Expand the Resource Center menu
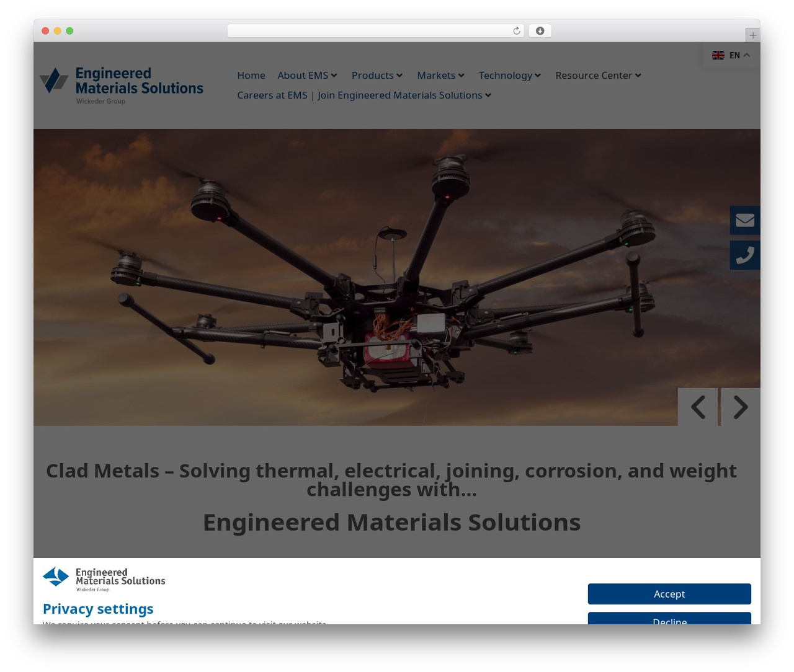Screen dimensions: 794x672 [x=598, y=76]
